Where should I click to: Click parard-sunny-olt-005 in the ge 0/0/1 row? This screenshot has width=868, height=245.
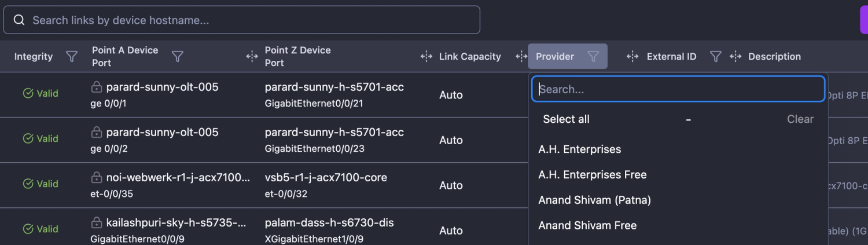point(162,87)
